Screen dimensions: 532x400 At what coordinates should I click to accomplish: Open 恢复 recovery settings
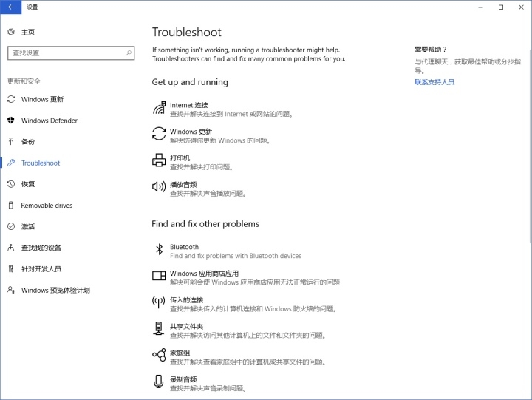(28, 184)
